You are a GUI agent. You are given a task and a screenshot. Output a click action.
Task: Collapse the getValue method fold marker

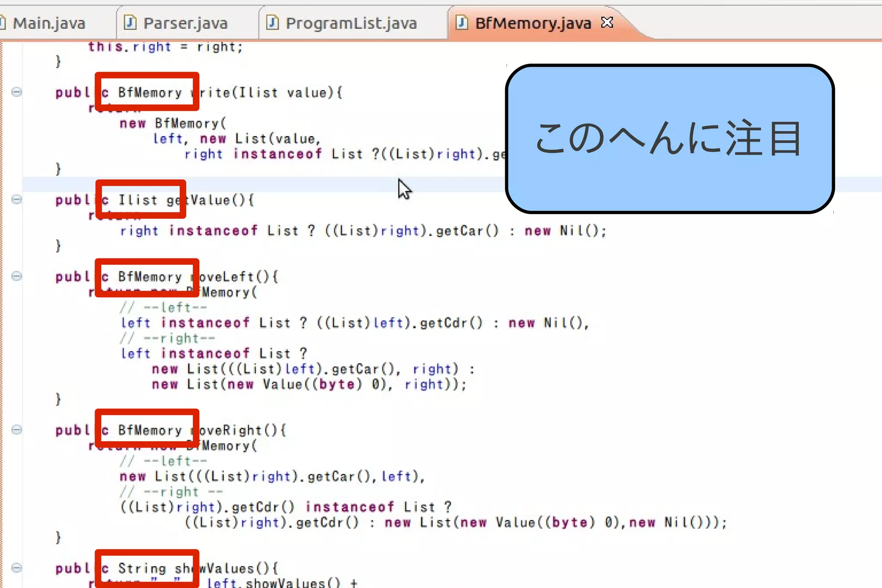tap(16, 199)
